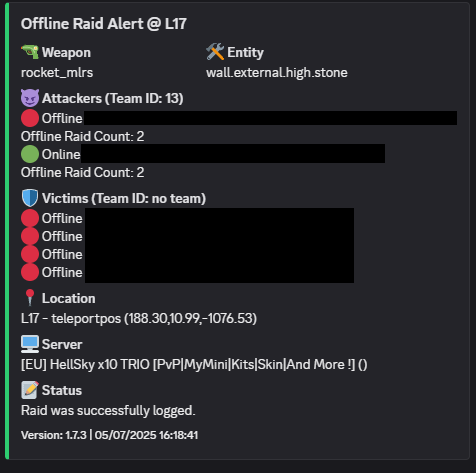Click Raid was successfully logged text
The width and height of the screenshot is (476, 473).
(108, 411)
